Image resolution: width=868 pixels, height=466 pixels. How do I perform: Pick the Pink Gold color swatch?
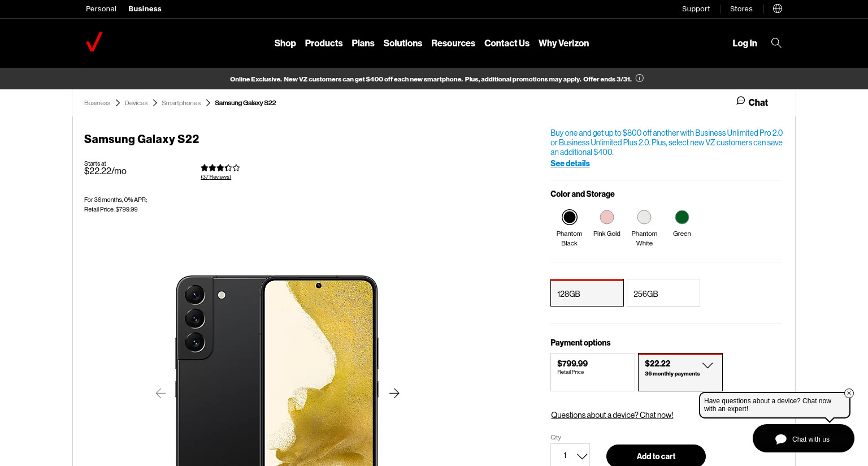607,217
